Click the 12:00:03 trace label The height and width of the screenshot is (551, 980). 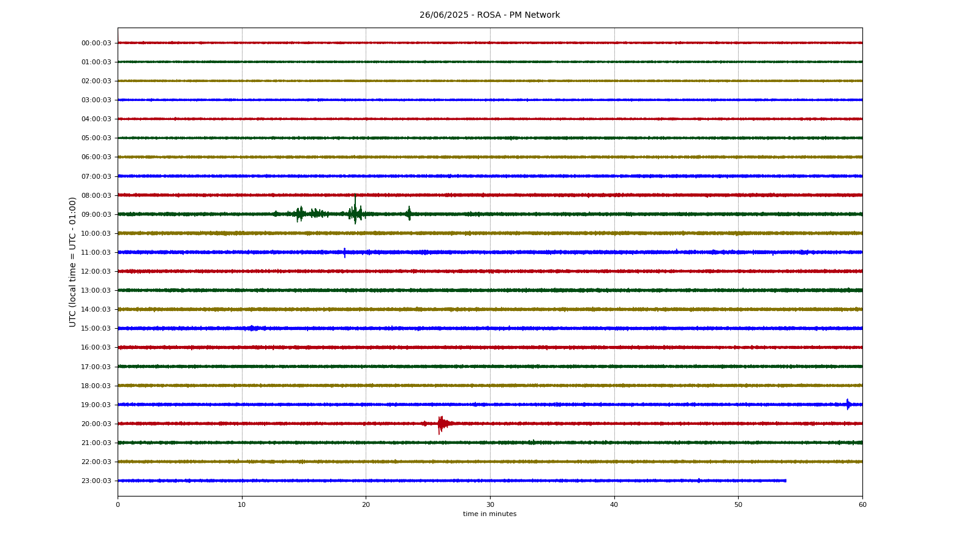[x=96, y=271]
